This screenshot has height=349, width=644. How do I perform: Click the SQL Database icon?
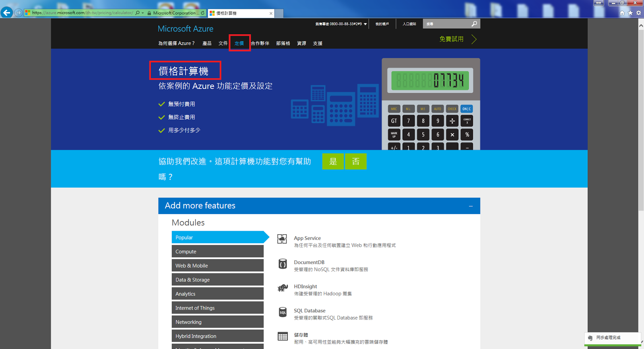(283, 312)
